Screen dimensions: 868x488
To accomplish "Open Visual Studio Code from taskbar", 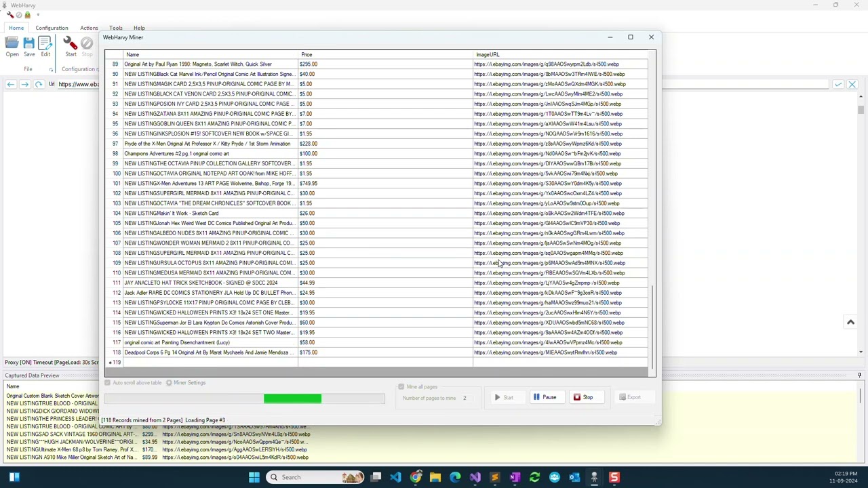I will 396,477.
